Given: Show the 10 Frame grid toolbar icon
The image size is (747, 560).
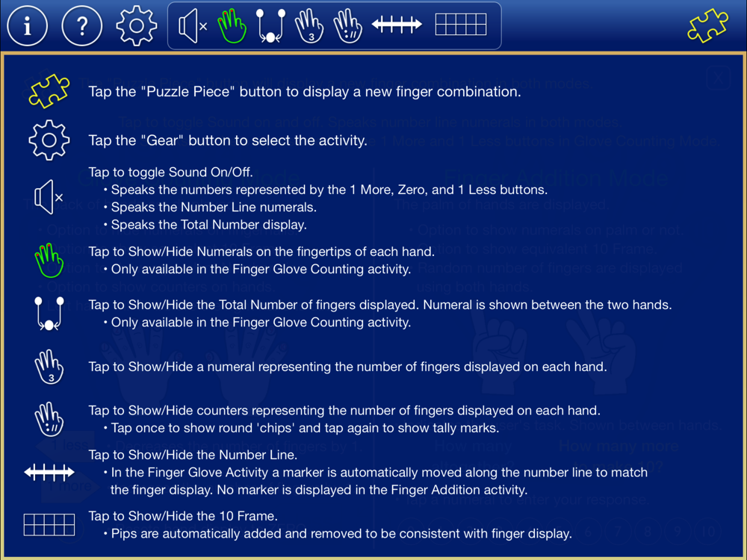Looking at the screenshot, I should (461, 25).
